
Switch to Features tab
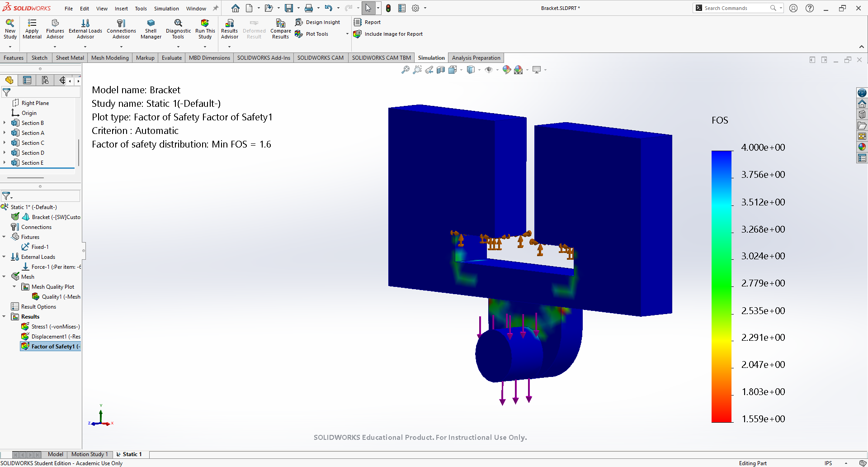tap(14, 58)
